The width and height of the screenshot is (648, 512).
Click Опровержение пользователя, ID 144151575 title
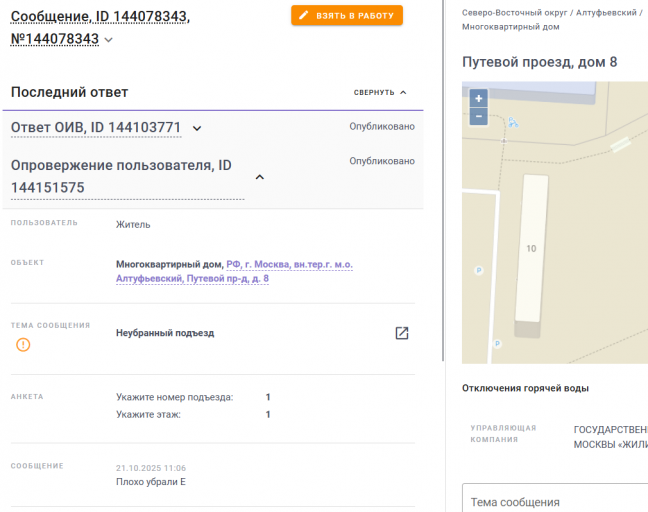pos(121,176)
